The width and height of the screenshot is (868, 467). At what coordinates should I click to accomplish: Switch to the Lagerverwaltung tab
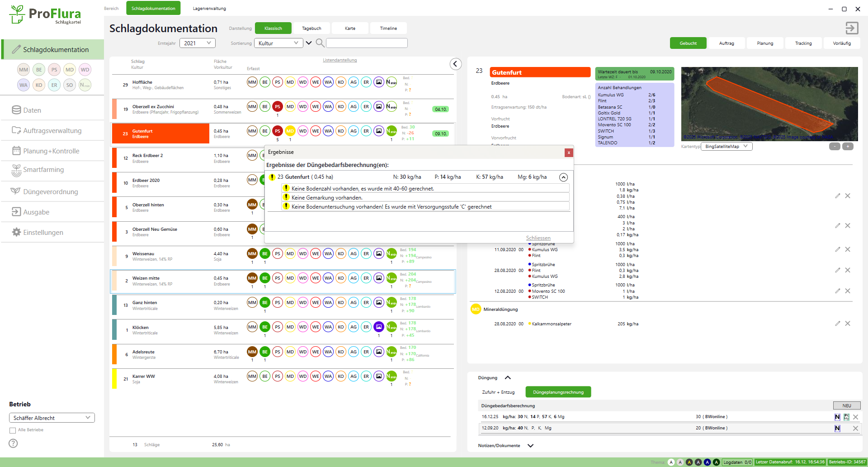[x=209, y=9]
